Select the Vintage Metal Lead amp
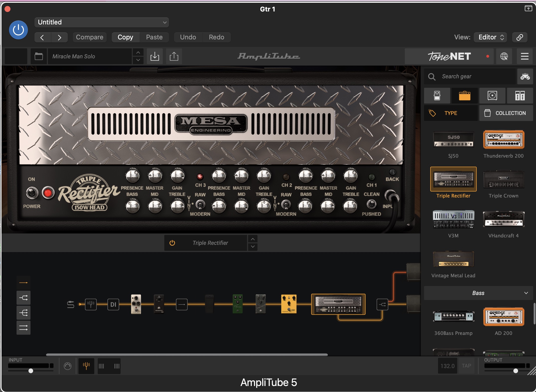Image resolution: width=536 pixels, height=392 pixels. 453,259
